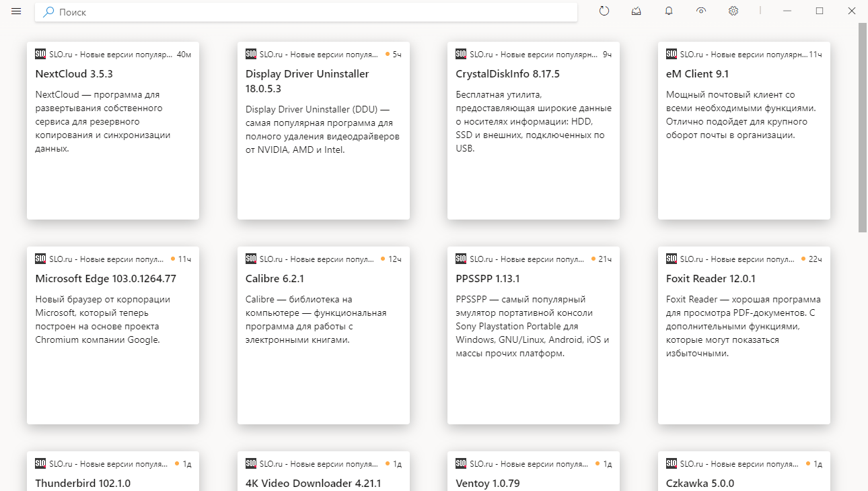Viewport: 868px width, 491px height.
Task: Click the "22ч" timestamp on the Foxit Reader card
Action: point(816,259)
